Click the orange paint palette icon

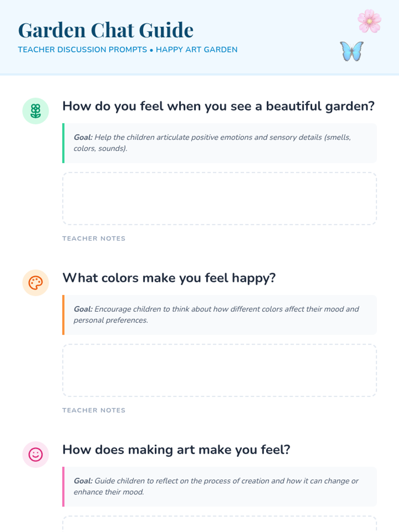(36, 283)
